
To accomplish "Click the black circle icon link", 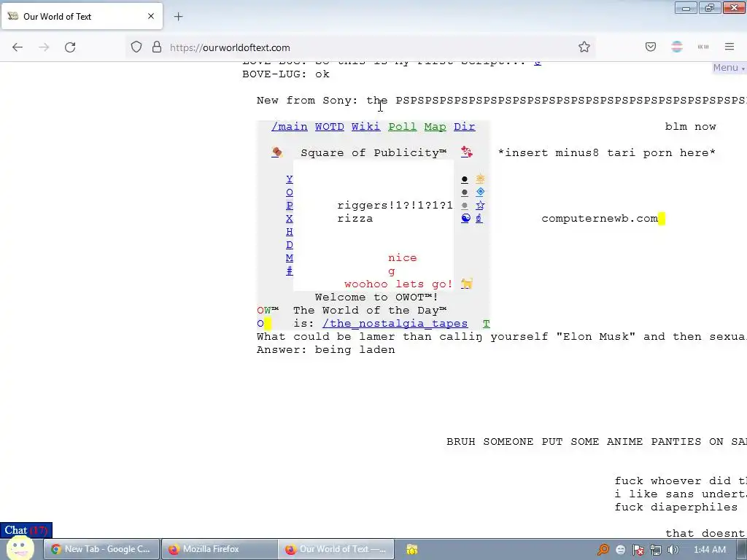I will 465,179.
